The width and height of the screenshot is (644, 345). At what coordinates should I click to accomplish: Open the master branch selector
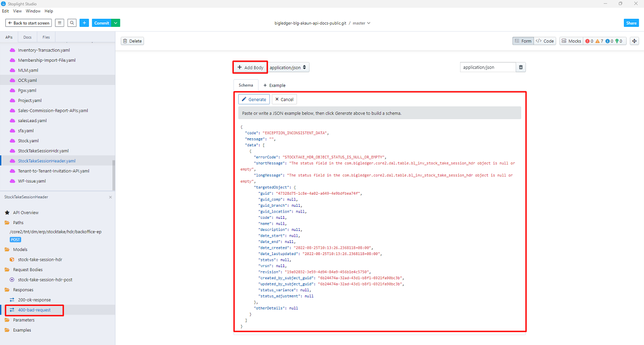361,23
